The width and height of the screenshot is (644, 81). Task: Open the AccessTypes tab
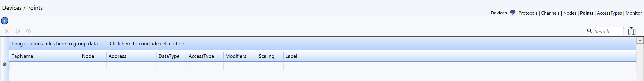[x=609, y=13]
